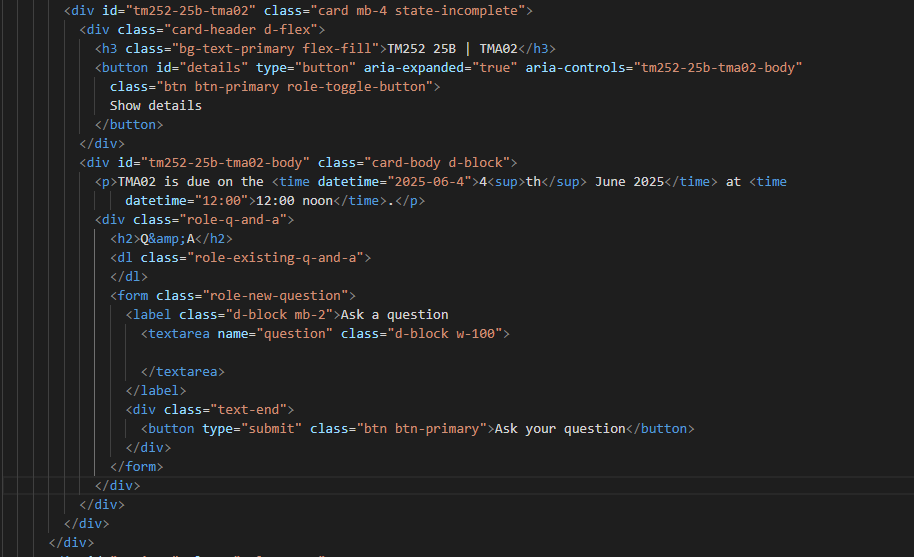Image resolution: width=914 pixels, height=557 pixels.
Task: Click the "card-header d-flex" class value
Action: point(241,30)
